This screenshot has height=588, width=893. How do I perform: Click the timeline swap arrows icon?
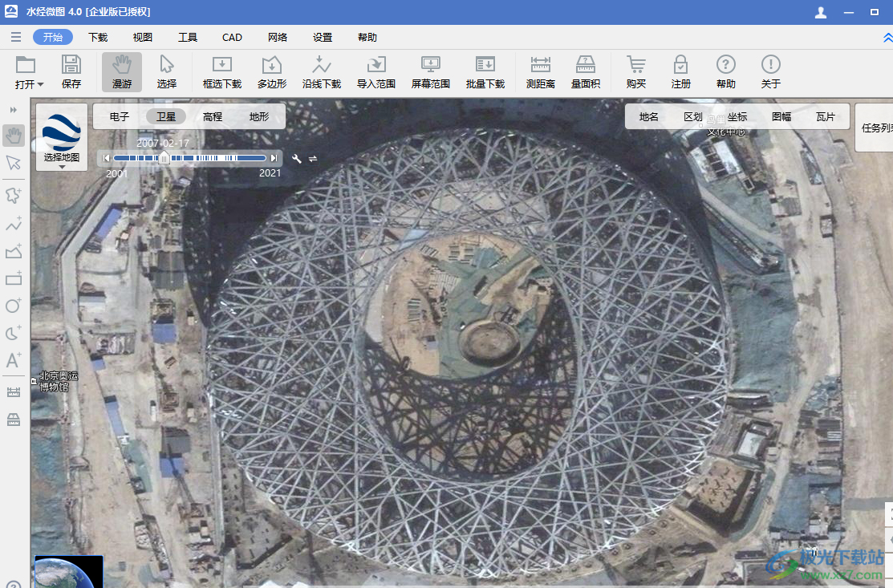313,159
